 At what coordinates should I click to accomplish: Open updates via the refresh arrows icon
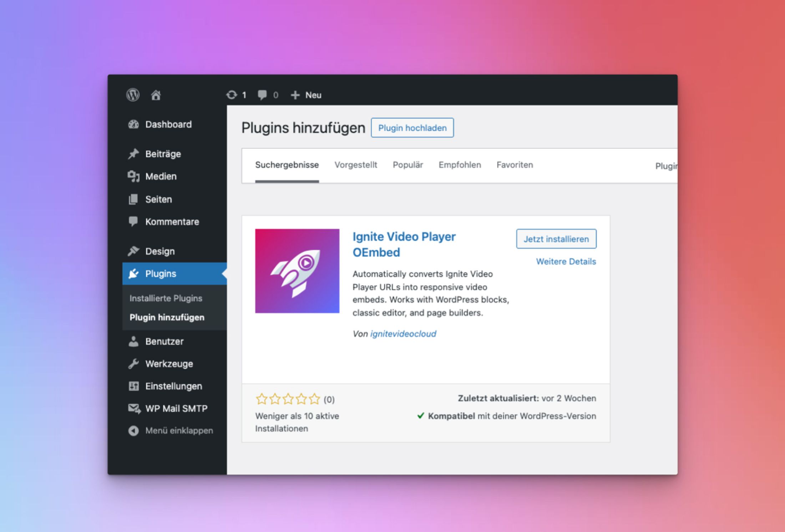pyautogui.click(x=232, y=95)
